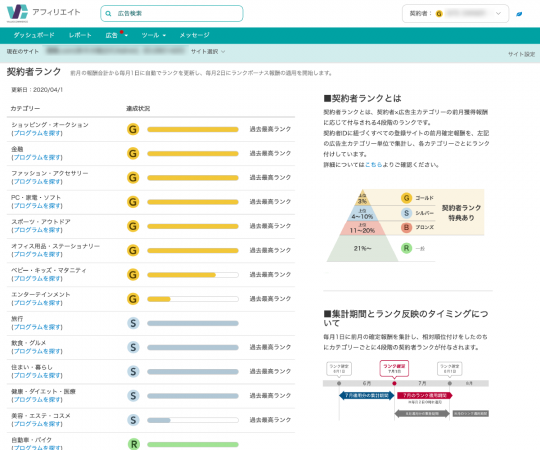Open サイト設定 link
The width and height of the screenshot is (540, 450).
coord(521,54)
